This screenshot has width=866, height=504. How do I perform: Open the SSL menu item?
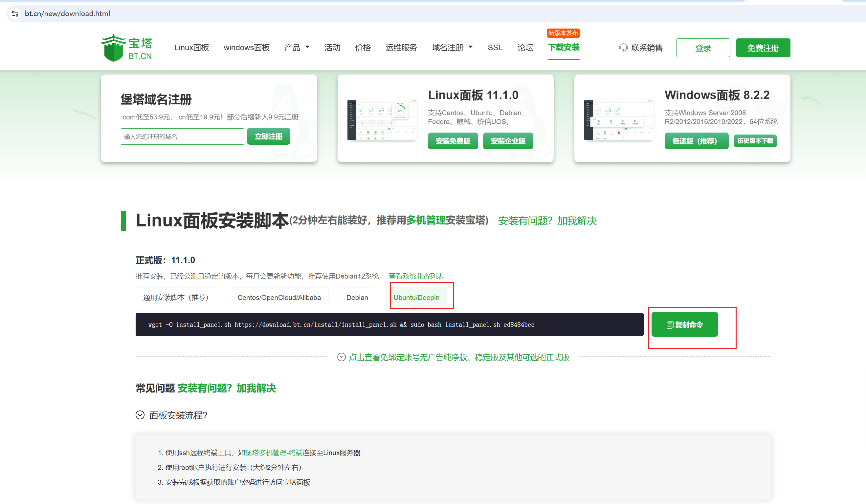click(x=495, y=47)
